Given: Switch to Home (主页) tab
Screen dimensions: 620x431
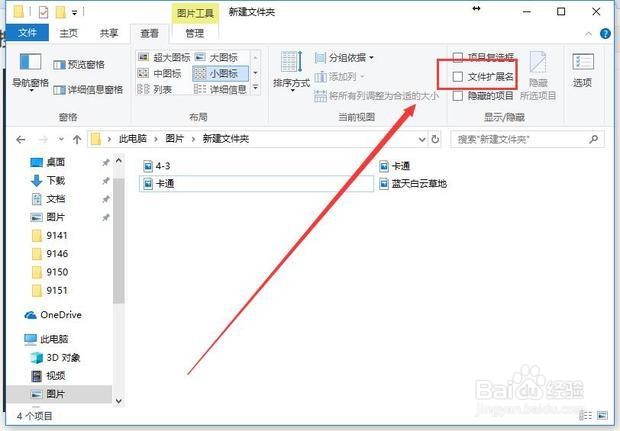Looking at the screenshot, I should point(68,33).
